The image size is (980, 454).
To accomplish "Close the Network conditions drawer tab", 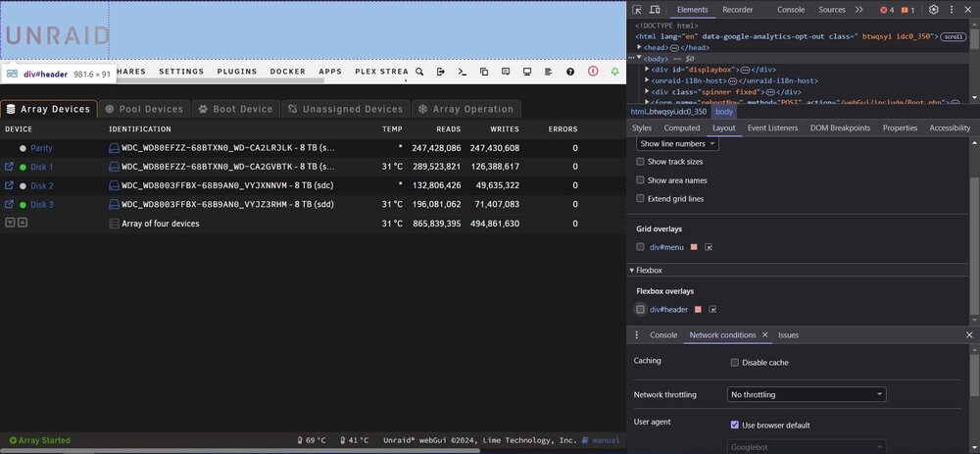I will pos(764,335).
